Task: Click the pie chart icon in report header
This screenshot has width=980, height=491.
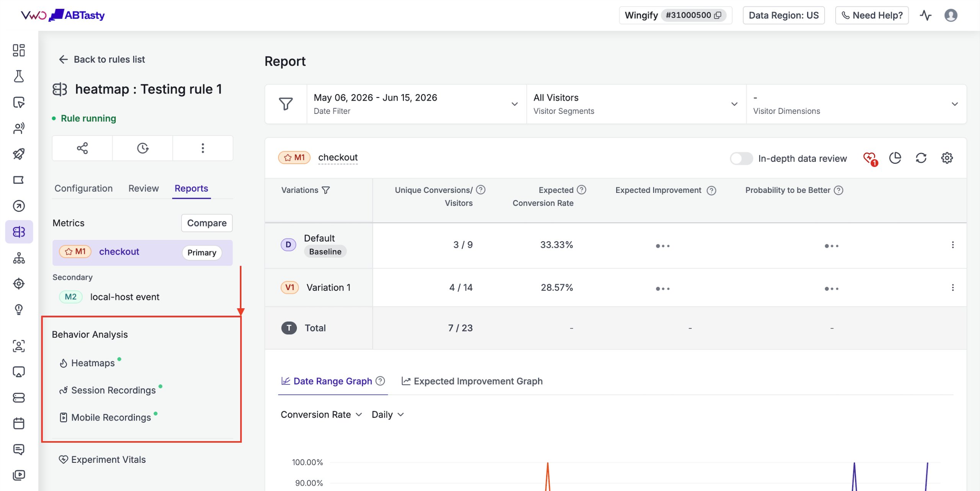Action: point(895,158)
